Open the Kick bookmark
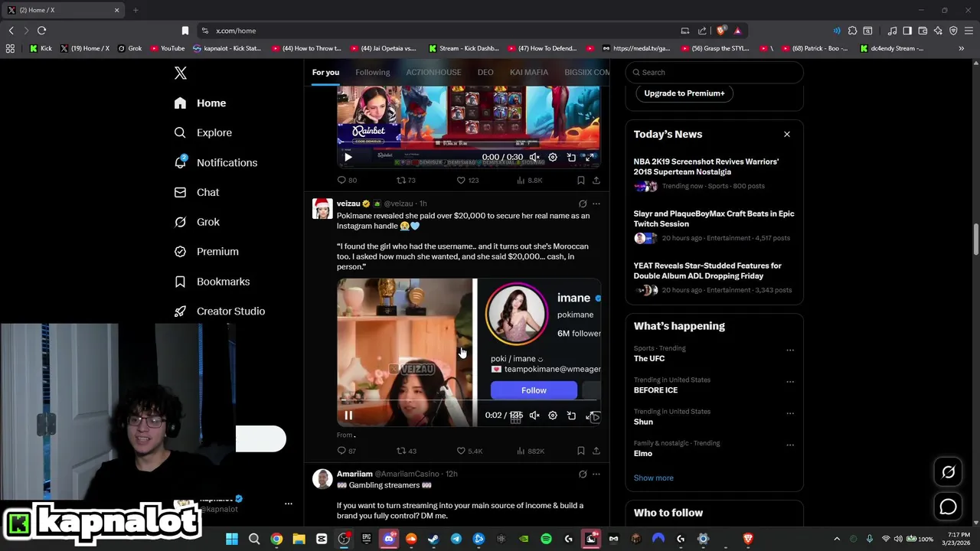Viewport: 980px width, 551px height. [x=41, y=48]
